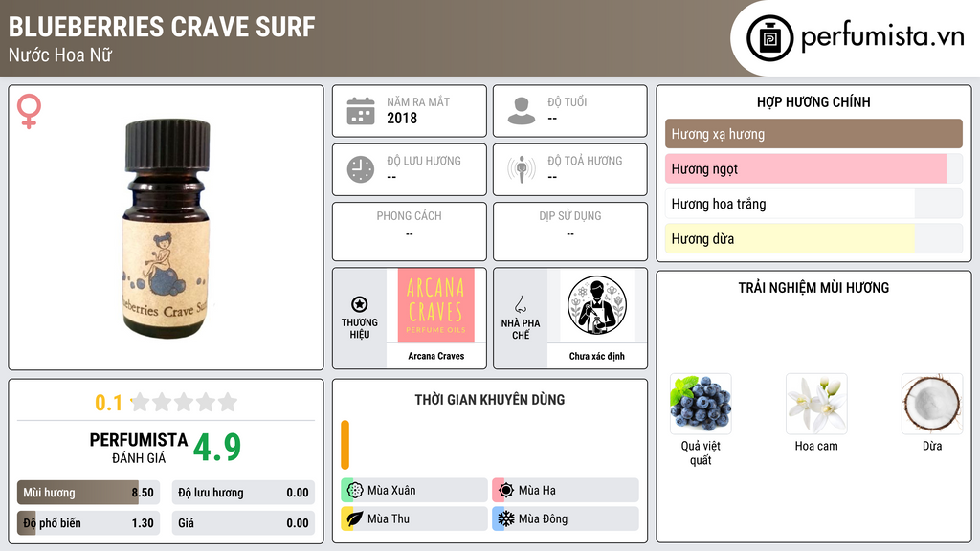Click the Dừa coconut thumbnail
Viewport: 980px width, 551px height.
click(932, 405)
